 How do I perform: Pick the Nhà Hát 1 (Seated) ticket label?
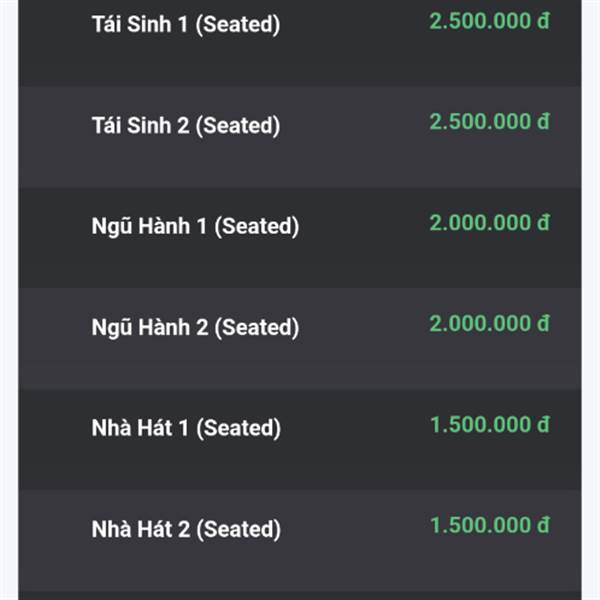(186, 428)
